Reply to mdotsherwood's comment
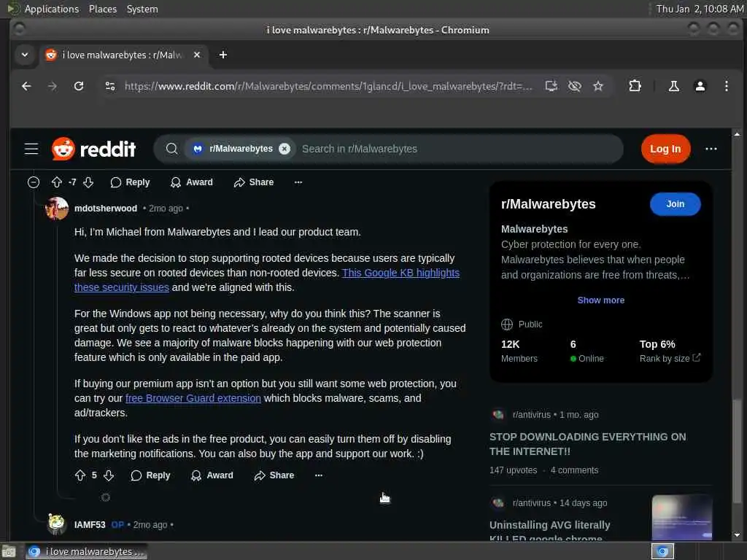 (x=150, y=475)
